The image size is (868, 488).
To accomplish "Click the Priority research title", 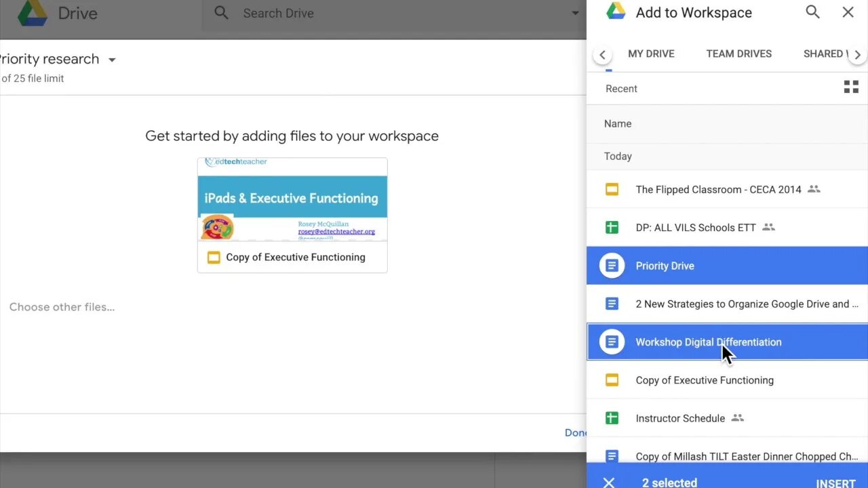I will click(x=50, y=59).
